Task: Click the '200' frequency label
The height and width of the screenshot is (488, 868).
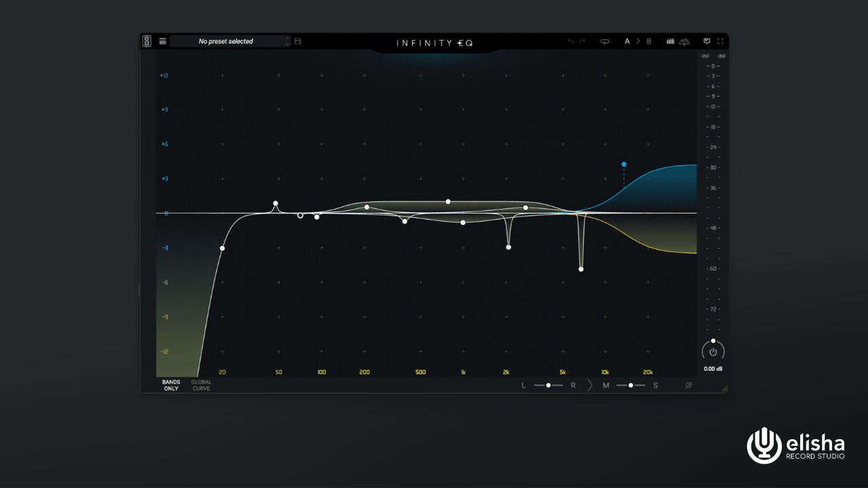Action: tap(364, 372)
